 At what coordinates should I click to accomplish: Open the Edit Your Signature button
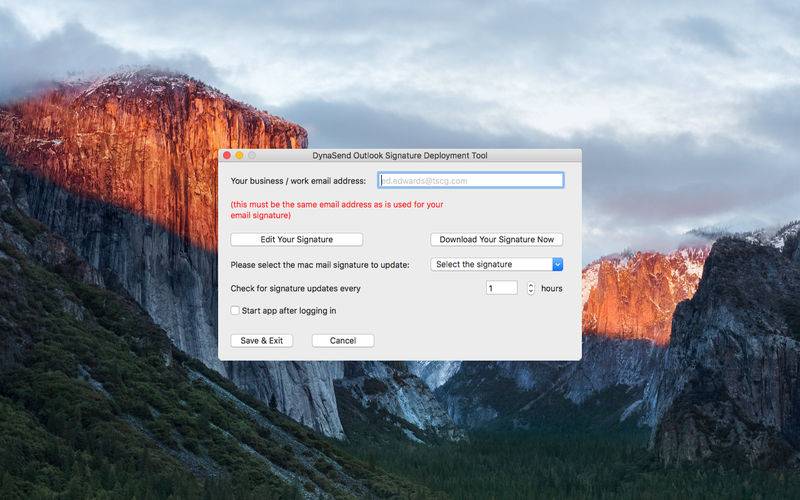pos(296,239)
